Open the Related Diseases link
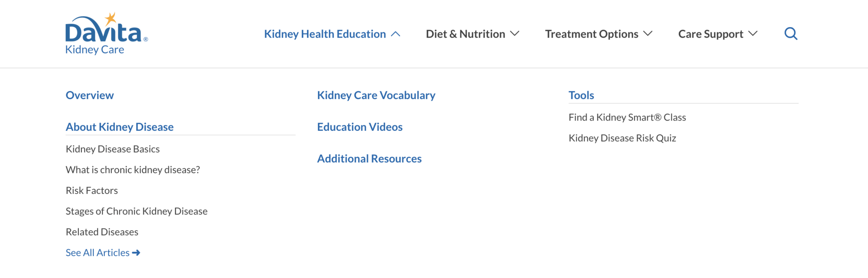The height and width of the screenshot is (278, 868). click(x=102, y=232)
